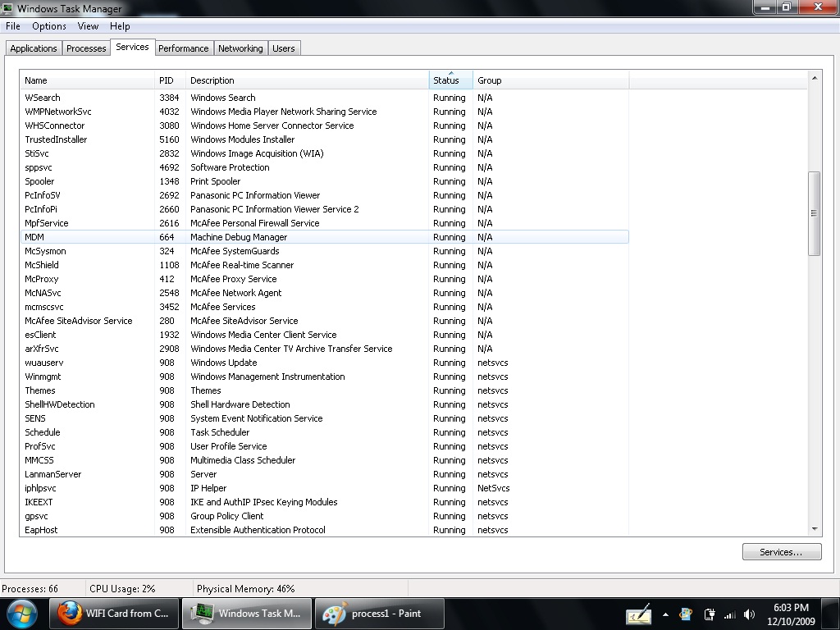Viewport: 840px width, 630px height.
Task: Select the Windows Task Manager taskbar button
Action: (x=246, y=614)
